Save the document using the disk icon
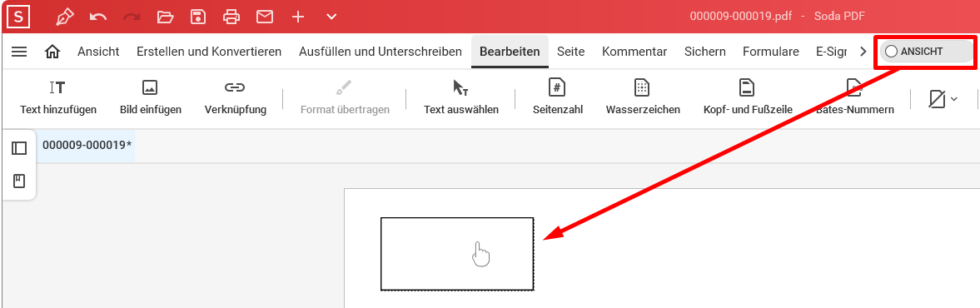 tap(198, 17)
